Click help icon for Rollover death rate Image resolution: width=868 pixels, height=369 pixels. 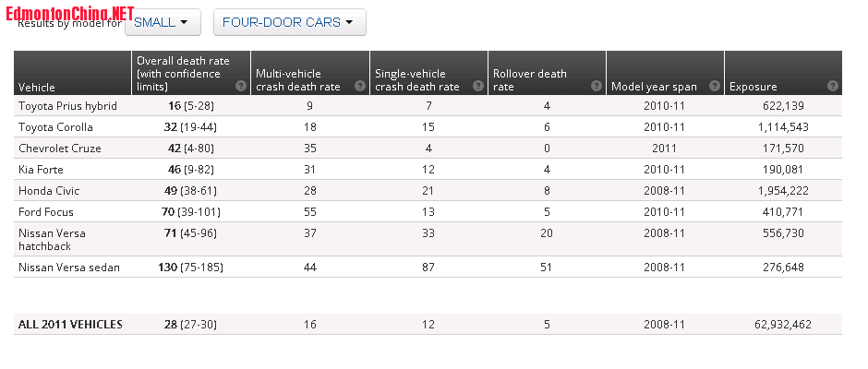click(597, 87)
